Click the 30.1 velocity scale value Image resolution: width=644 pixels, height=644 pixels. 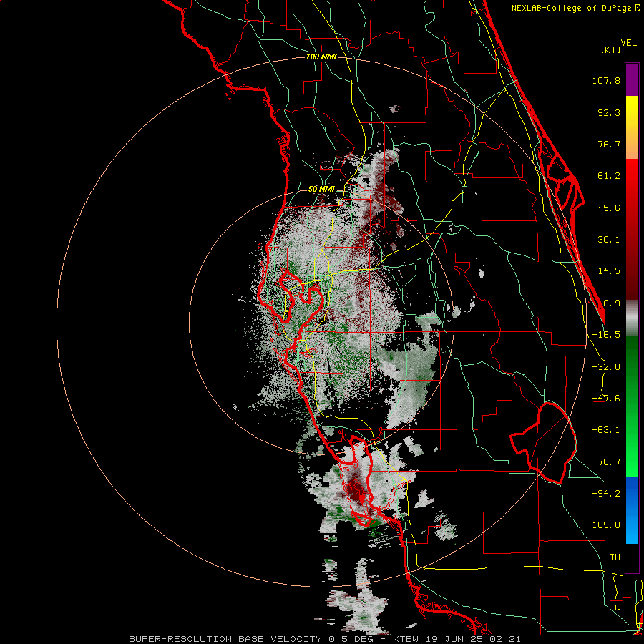pos(609,240)
